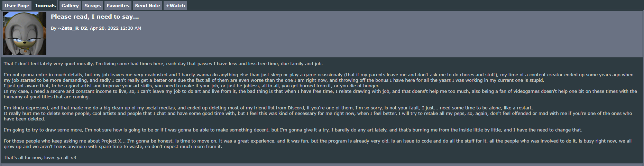Click the Apr 28, 2022 12:30 AM timestamp
The image size is (644, 166).
coord(116,28)
